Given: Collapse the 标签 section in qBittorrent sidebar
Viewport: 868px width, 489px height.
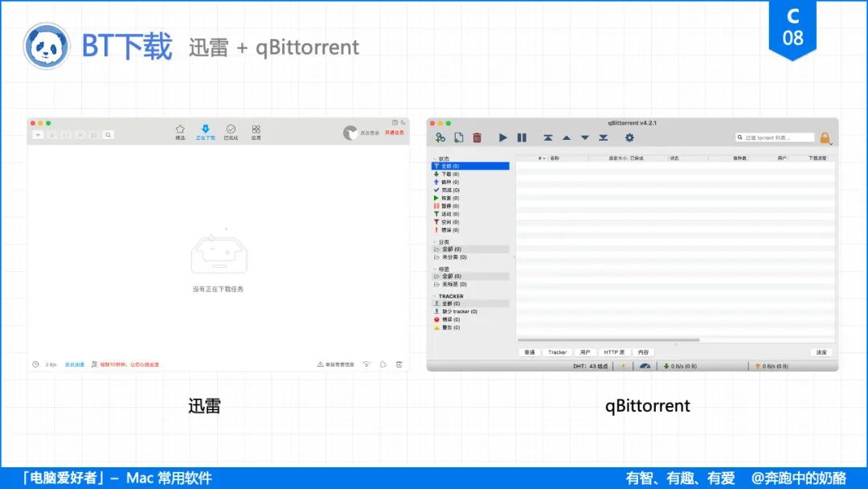Looking at the screenshot, I should tap(435, 269).
